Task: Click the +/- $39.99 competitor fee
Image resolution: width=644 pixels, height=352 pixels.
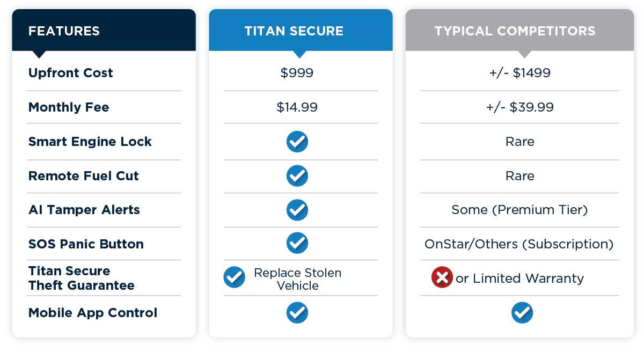Action: [x=519, y=107]
